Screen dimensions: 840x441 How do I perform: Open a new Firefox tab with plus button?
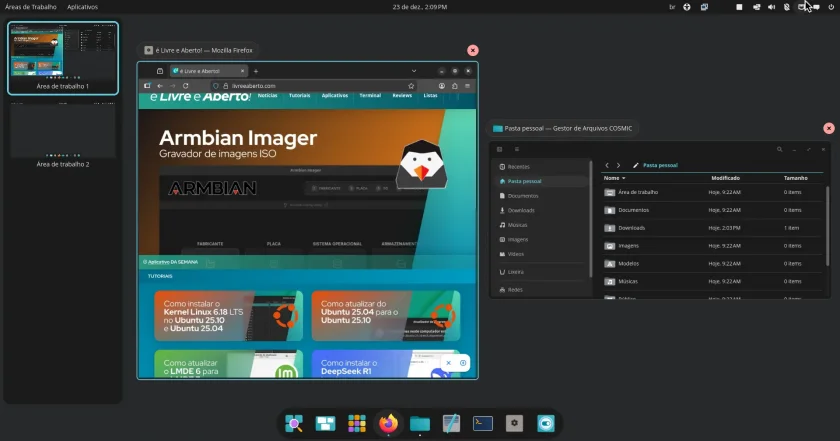[256, 71]
